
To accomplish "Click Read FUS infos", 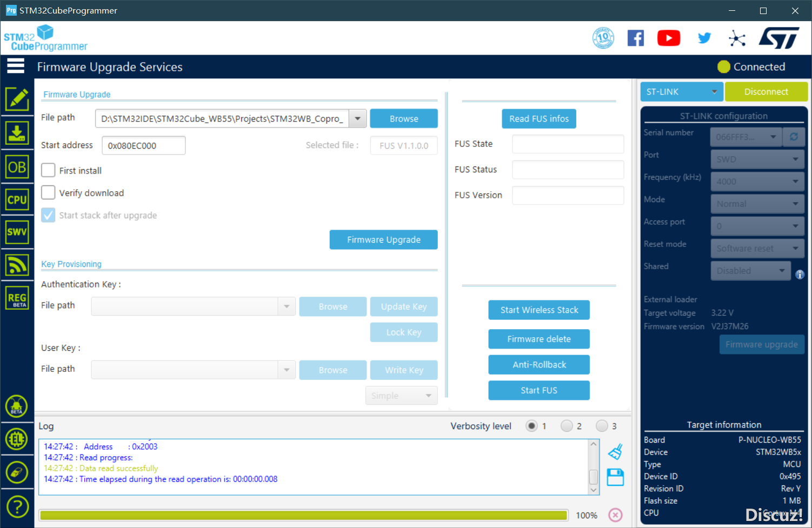I will tap(539, 118).
